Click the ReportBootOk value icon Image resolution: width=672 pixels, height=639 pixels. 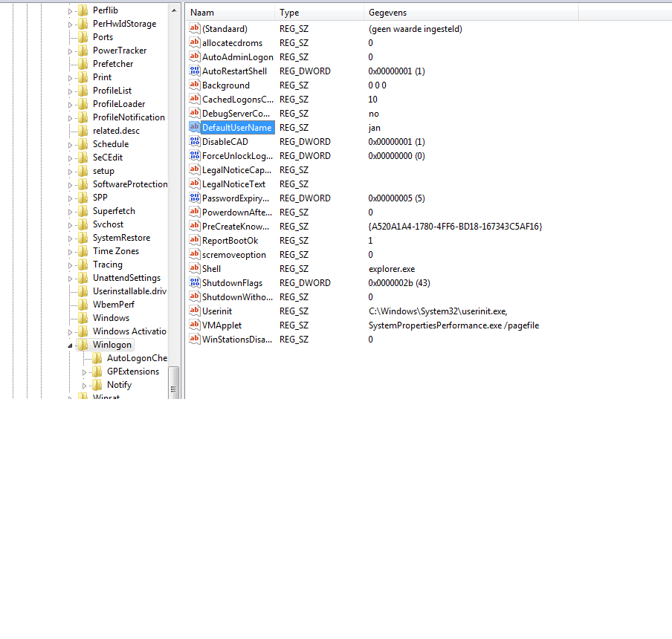point(195,241)
